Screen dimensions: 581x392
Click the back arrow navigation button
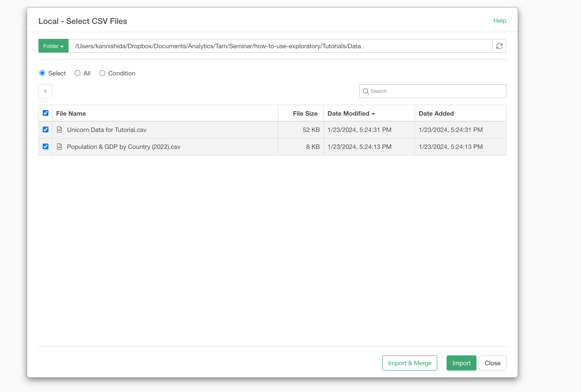pyautogui.click(x=45, y=91)
